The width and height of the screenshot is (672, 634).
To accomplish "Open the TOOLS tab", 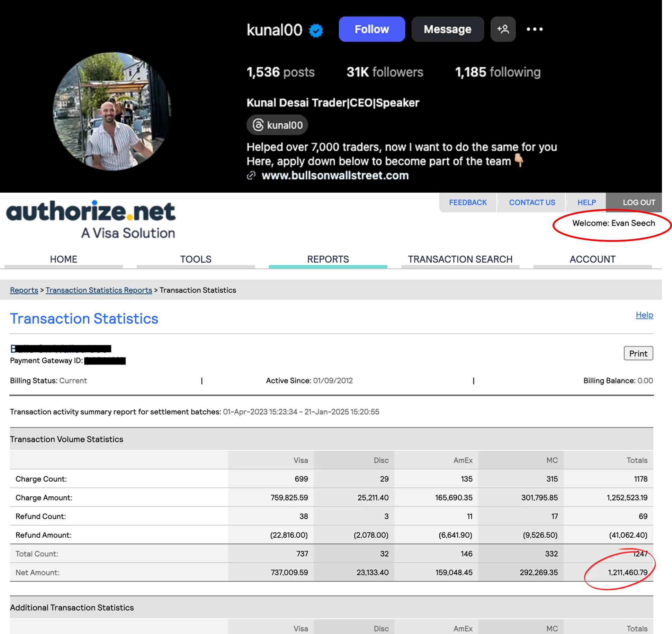I will (196, 259).
